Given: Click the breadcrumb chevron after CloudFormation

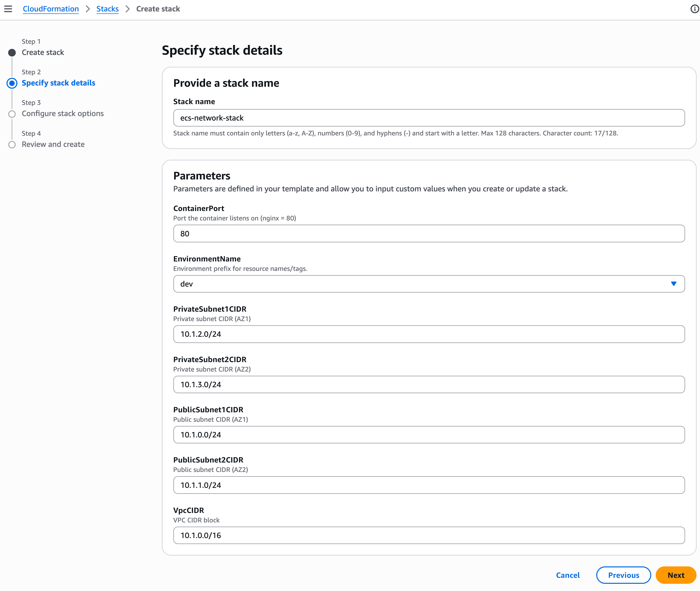Looking at the screenshot, I should point(88,9).
